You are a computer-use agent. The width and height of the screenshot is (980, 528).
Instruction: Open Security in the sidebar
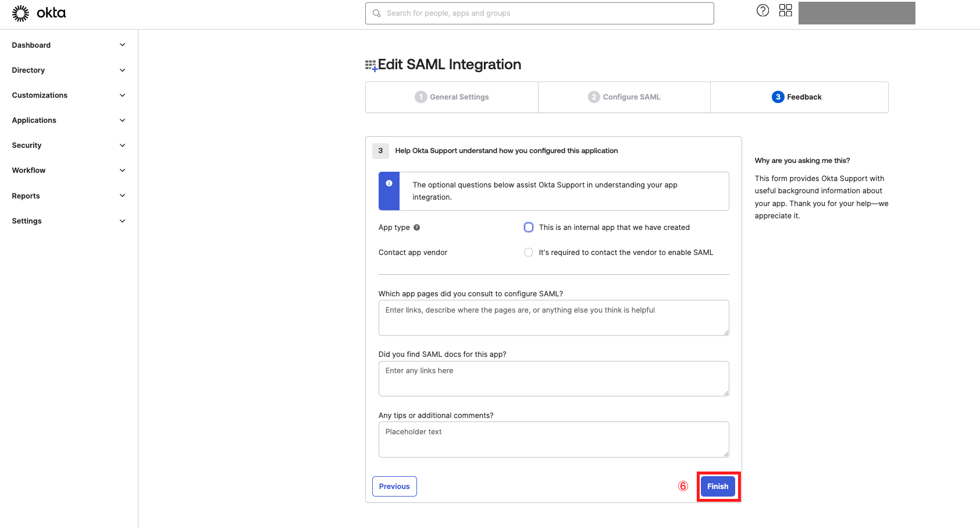point(27,146)
